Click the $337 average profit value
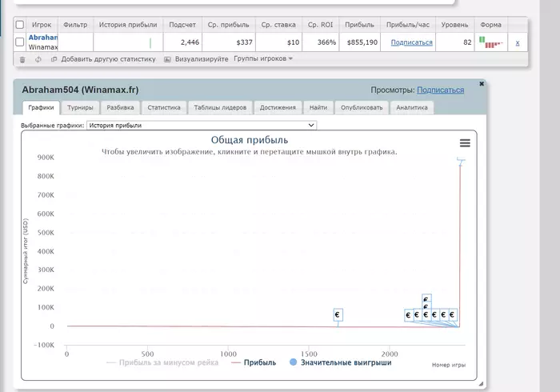560x392 pixels. (x=244, y=42)
